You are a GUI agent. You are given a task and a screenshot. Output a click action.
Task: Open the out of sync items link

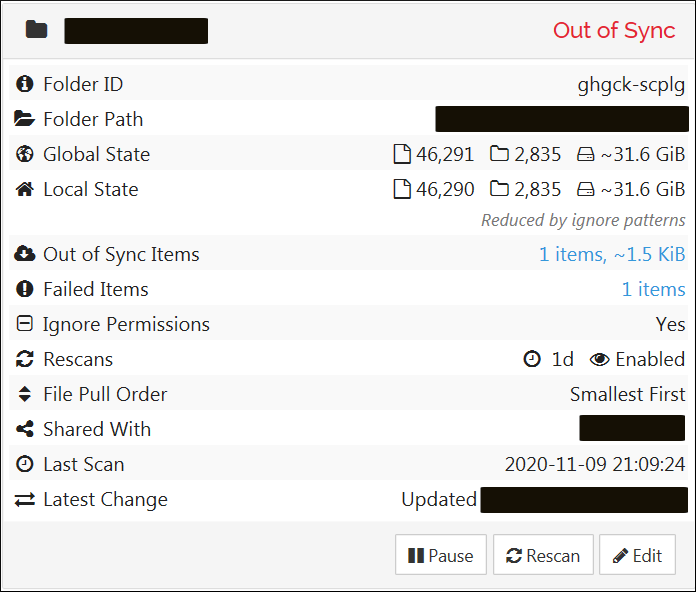pos(611,255)
